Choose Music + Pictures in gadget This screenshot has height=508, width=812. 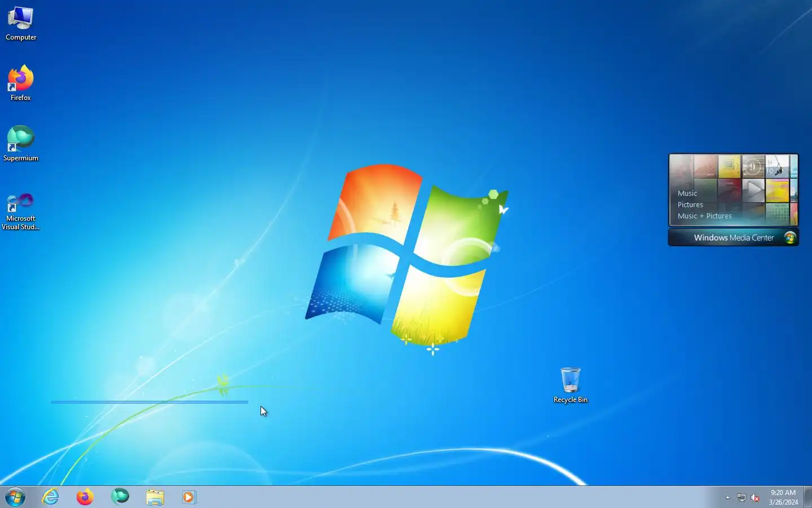tap(705, 216)
